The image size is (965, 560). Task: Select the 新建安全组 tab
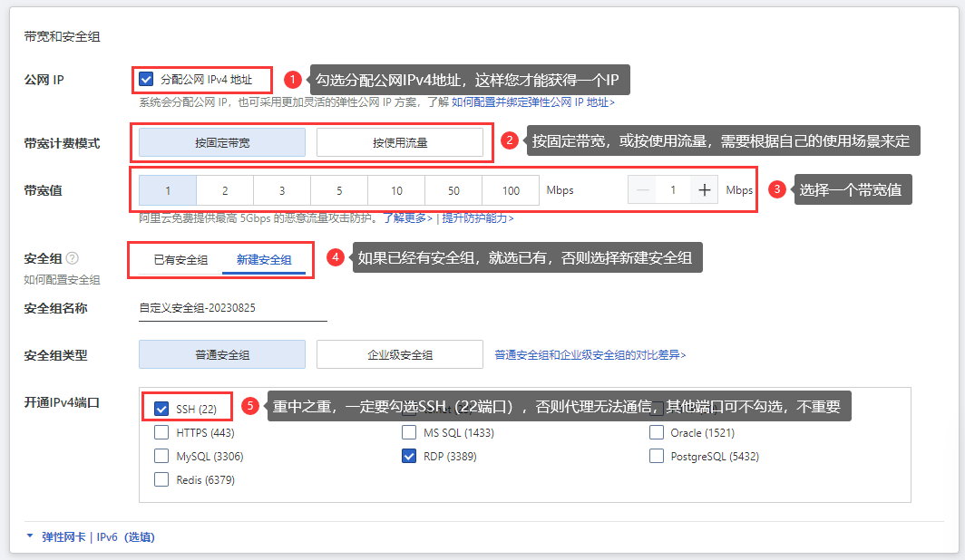pyautogui.click(x=264, y=260)
